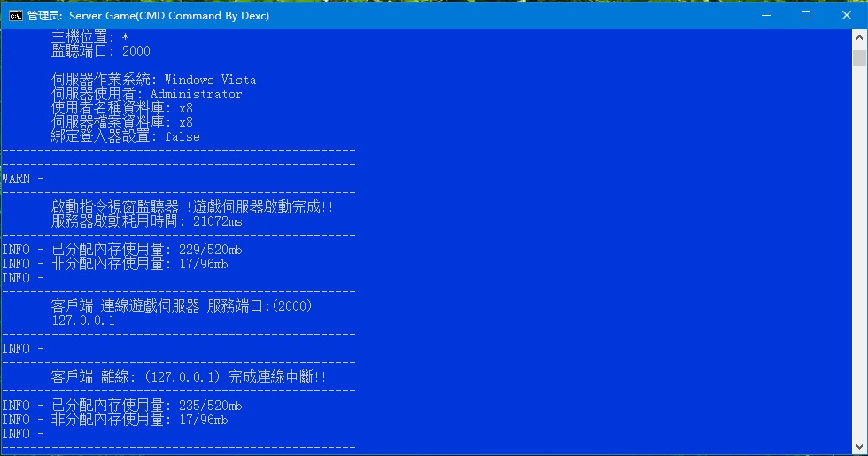
Task: Click the memory value '229/520mb'
Action: pos(211,250)
